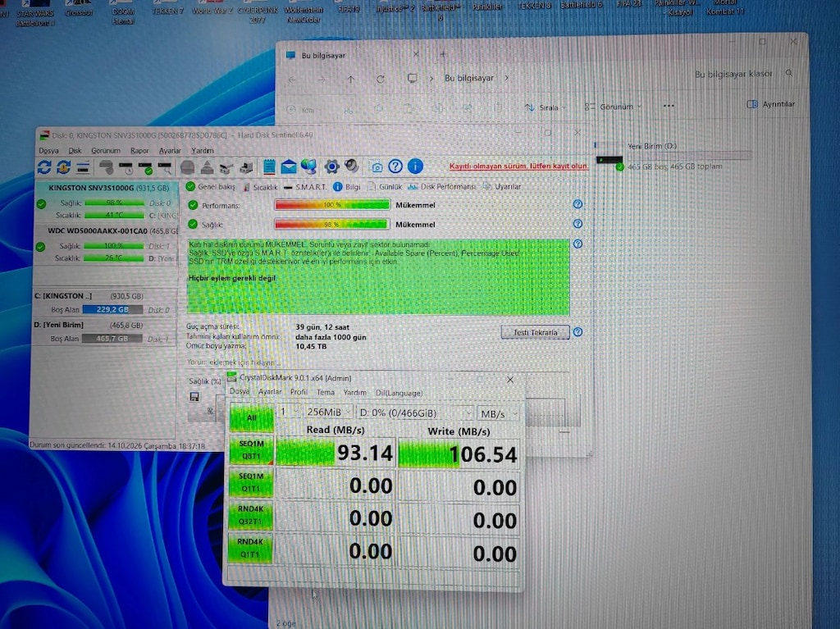Switch to the Disk Performansı tab
Screen dimensions: 840x629
pos(442,186)
